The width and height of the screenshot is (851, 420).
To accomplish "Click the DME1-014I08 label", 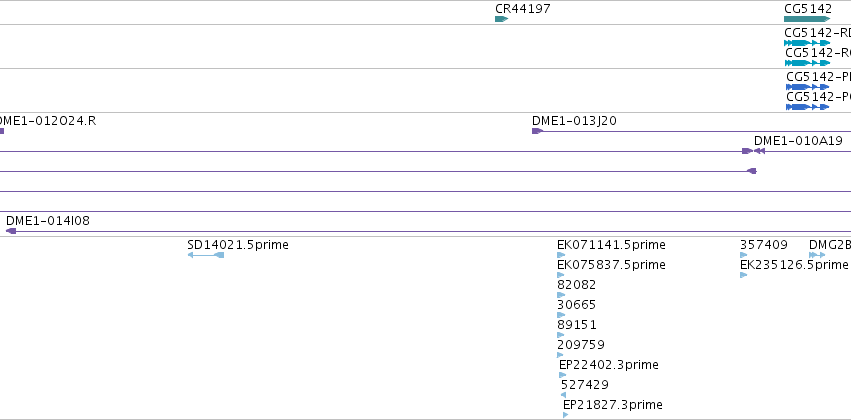I will pos(48,221).
